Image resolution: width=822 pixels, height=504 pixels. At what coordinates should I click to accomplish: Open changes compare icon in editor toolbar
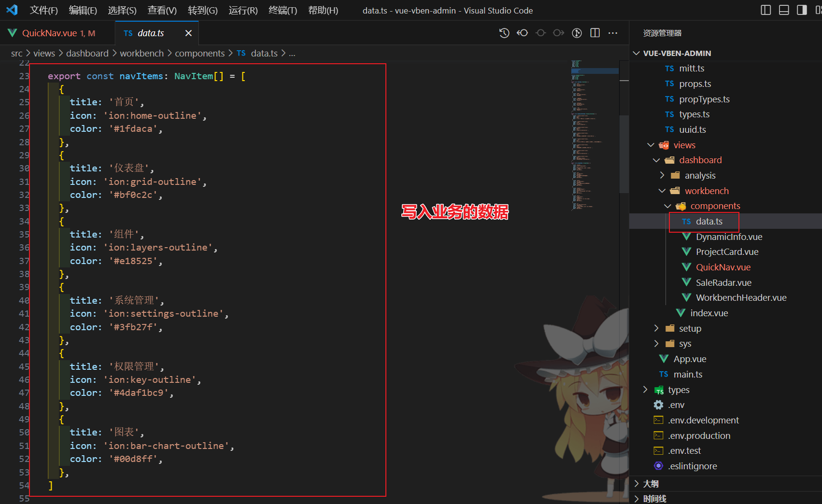tap(522, 33)
